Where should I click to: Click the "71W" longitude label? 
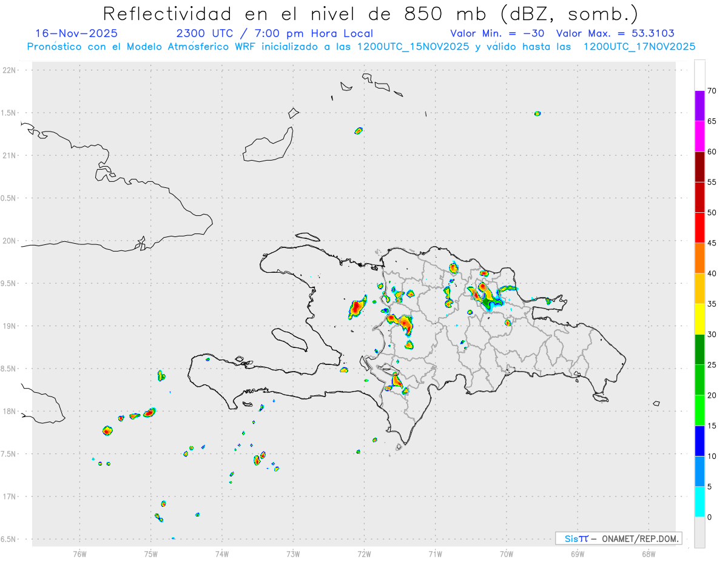click(x=435, y=554)
